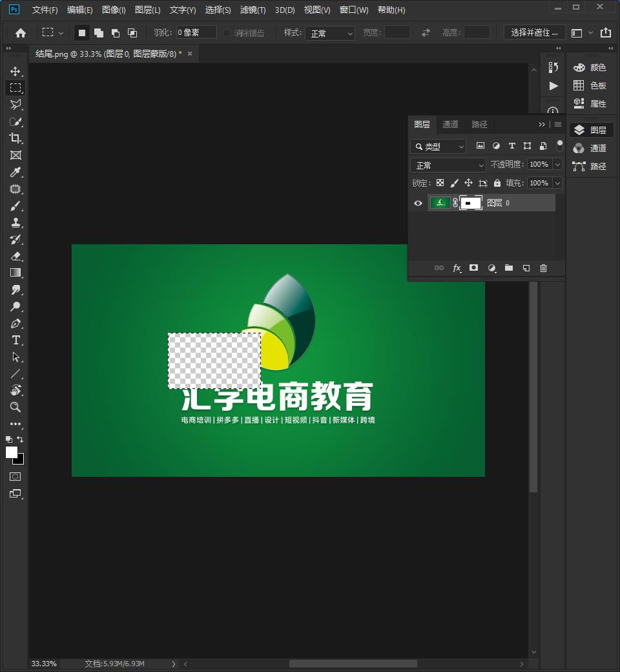Viewport: 620px width, 672px height.
Task: Toggle the layer filter on/off switch
Action: pyautogui.click(x=559, y=146)
